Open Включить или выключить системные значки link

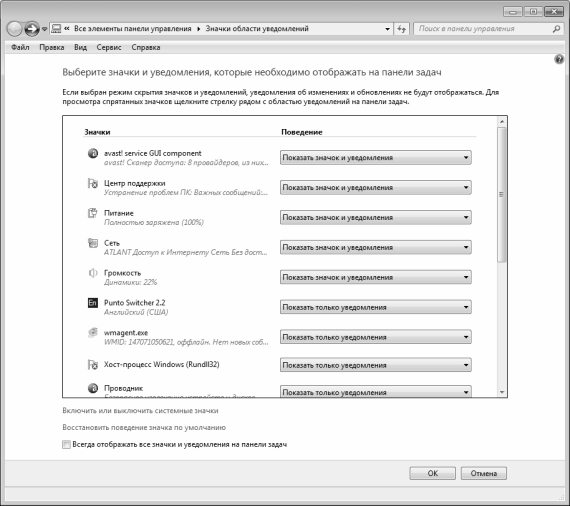click(x=140, y=411)
